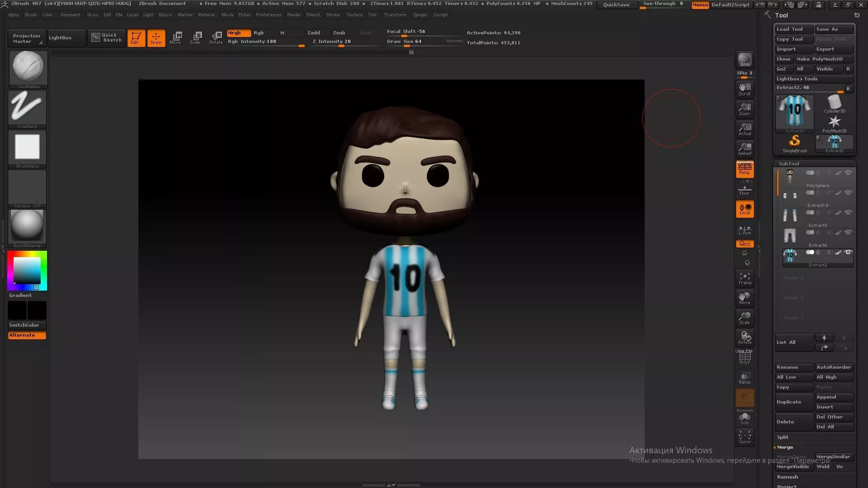Pick a color in color picker square
The height and width of the screenshot is (488, 868).
(27, 270)
